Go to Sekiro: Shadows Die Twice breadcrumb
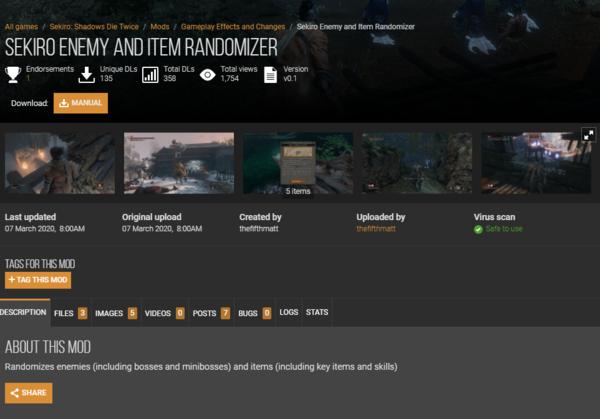This screenshot has width=600, height=419. tap(94, 27)
